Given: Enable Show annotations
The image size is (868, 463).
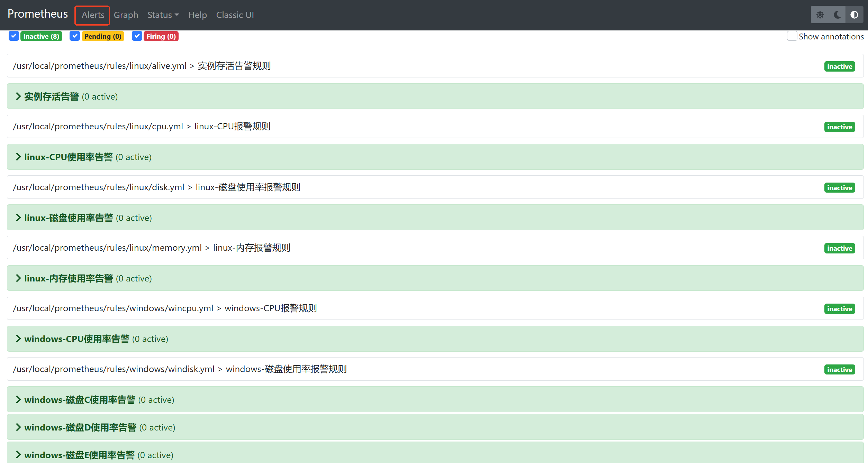Looking at the screenshot, I should [x=792, y=36].
